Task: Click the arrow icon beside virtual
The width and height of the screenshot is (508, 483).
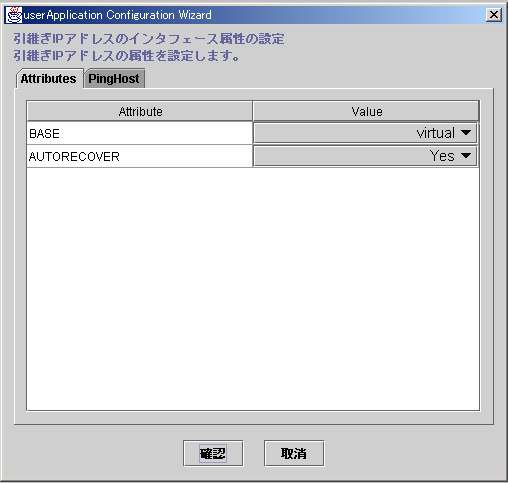Action: pos(466,133)
